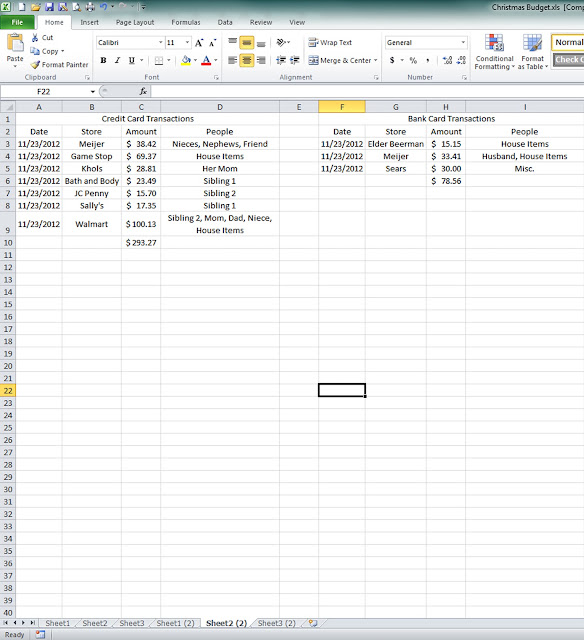Click Decrease Decimal icon
This screenshot has width=584, height=640.
(461, 60)
